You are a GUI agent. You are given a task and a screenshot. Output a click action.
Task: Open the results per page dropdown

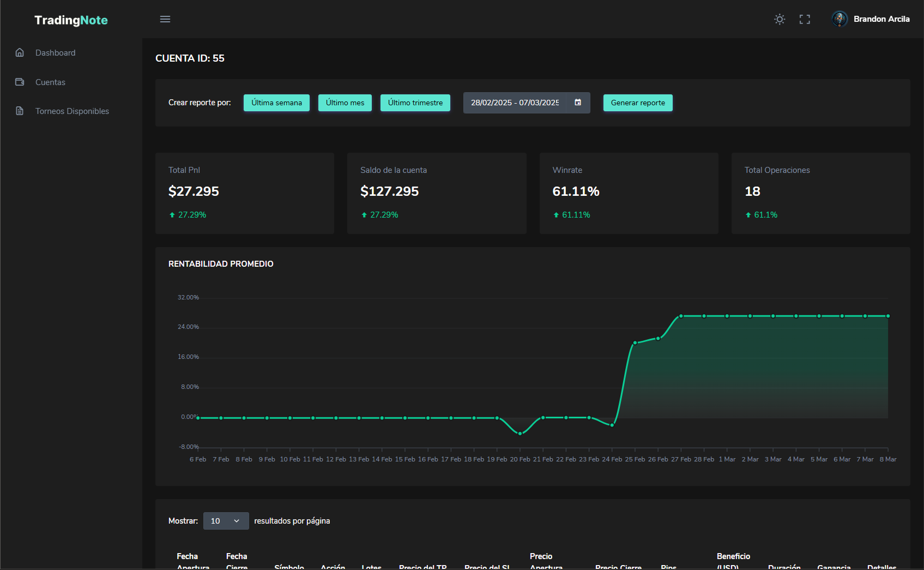[x=226, y=521]
